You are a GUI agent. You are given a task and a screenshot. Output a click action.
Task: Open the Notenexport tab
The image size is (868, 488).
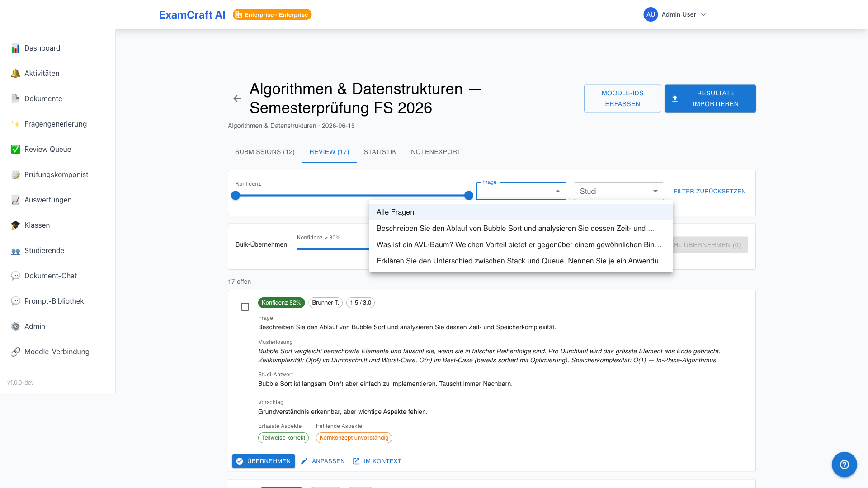tap(436, 152)
